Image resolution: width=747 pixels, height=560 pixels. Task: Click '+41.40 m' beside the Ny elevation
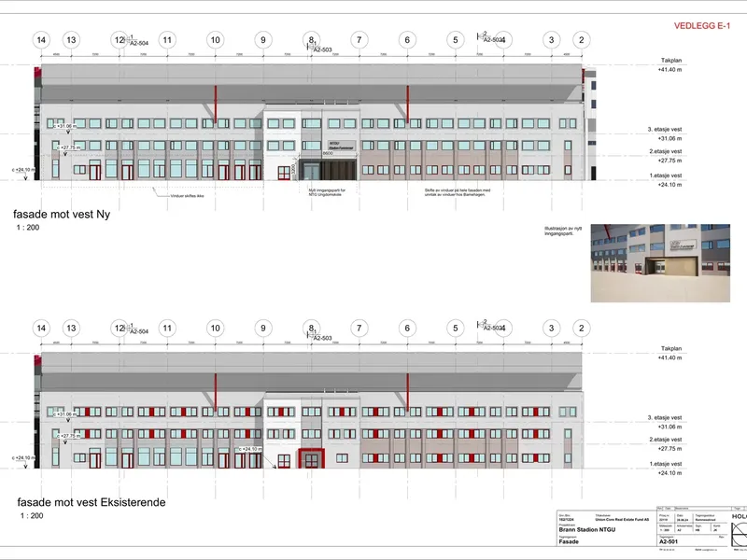(x=669, y=69)
